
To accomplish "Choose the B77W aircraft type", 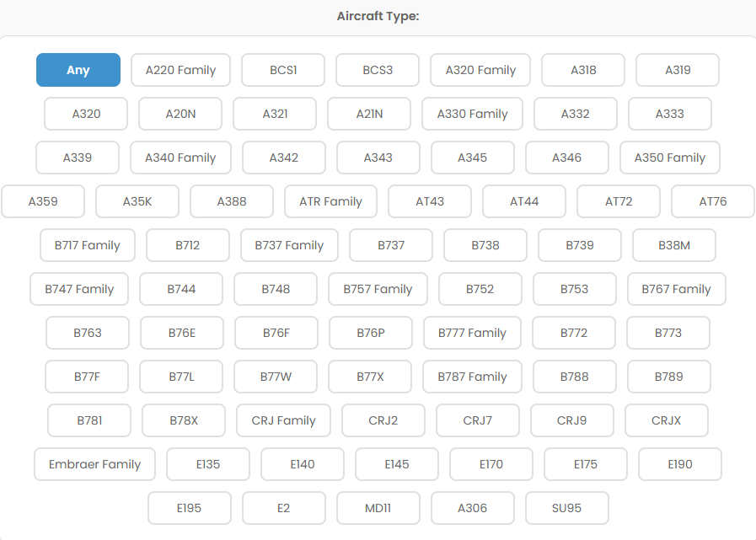I will pyautogui.click(x=276, y=377).
